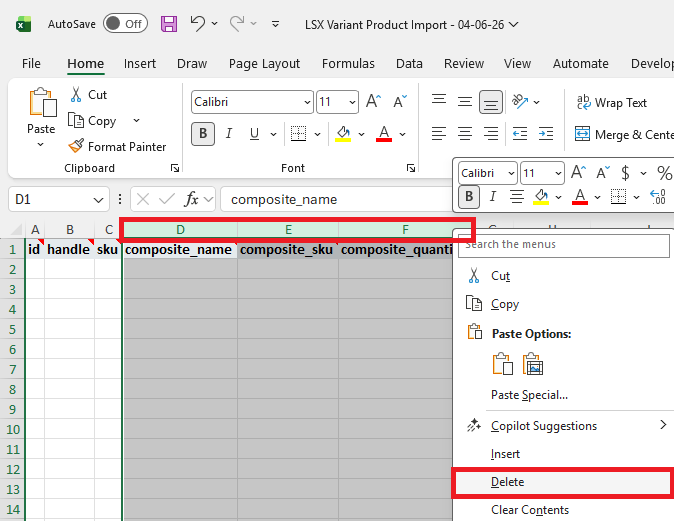
Task: Switch to Formulas tab
Action: point(348,64)
